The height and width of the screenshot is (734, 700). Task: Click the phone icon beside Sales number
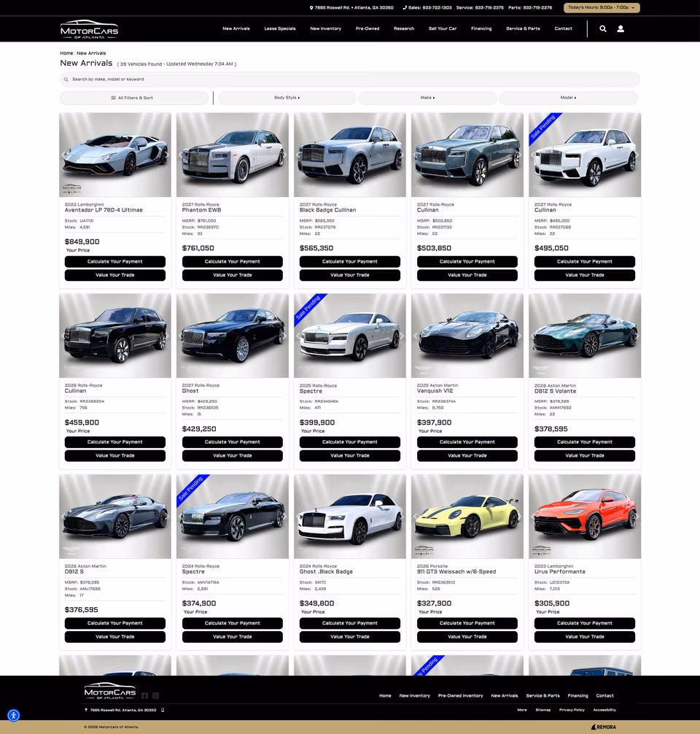405,7
